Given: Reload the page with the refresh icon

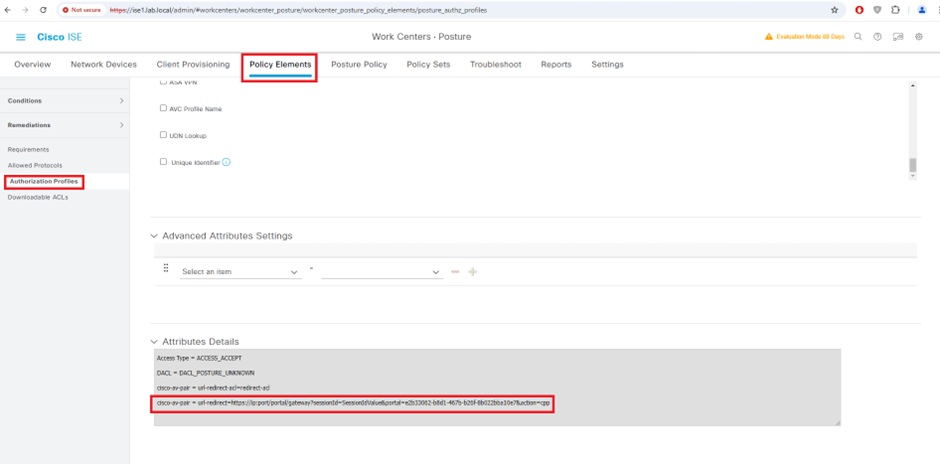Looking at the screenshot, I should click(x=43, y=10).
